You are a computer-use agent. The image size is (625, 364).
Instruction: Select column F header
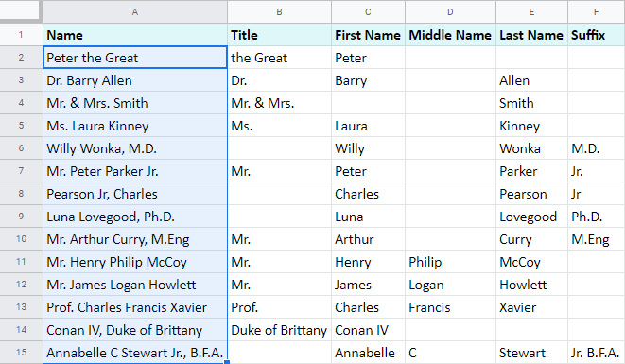pyautogui.click(x=597, y=11)
